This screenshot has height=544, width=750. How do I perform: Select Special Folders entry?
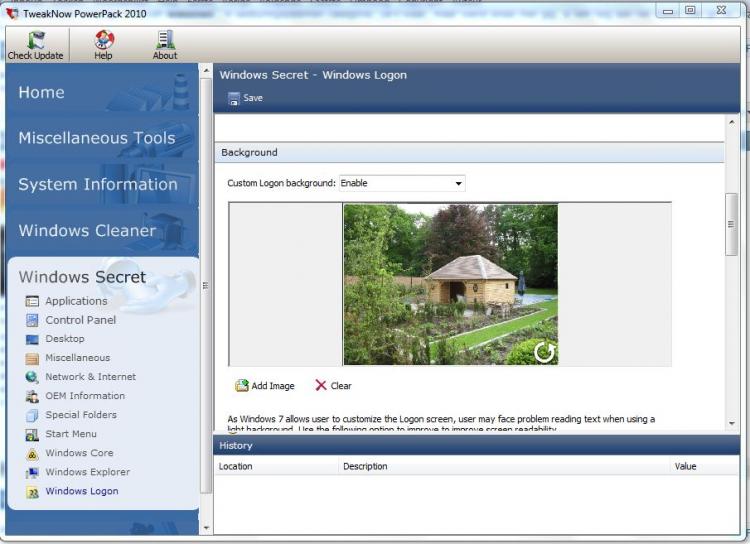click(81, 415)
